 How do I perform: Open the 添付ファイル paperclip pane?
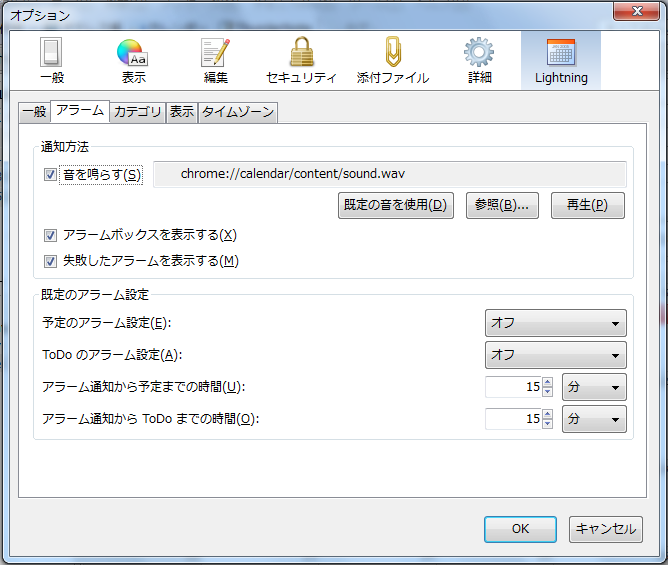click(x=393, y=60)
